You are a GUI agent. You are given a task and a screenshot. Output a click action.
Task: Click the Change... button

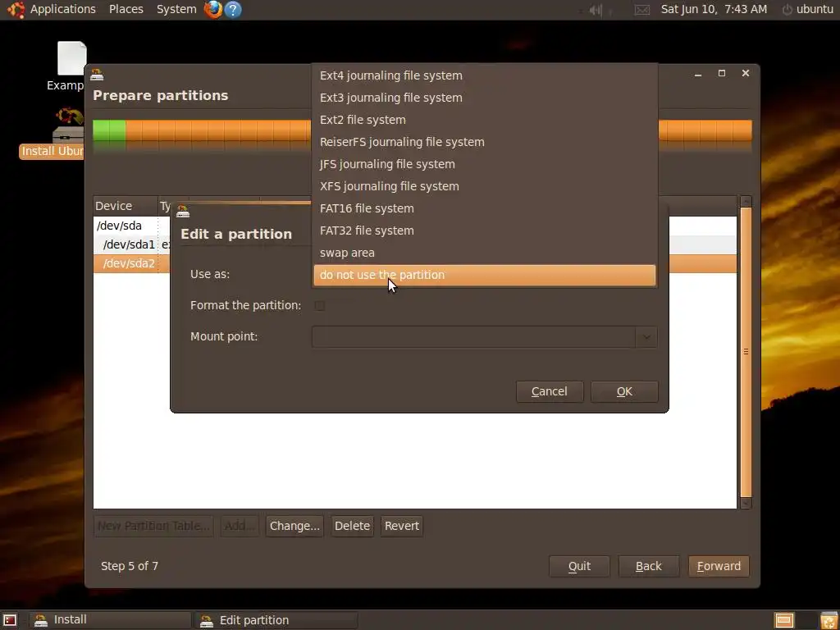click(x=294, y=526)
